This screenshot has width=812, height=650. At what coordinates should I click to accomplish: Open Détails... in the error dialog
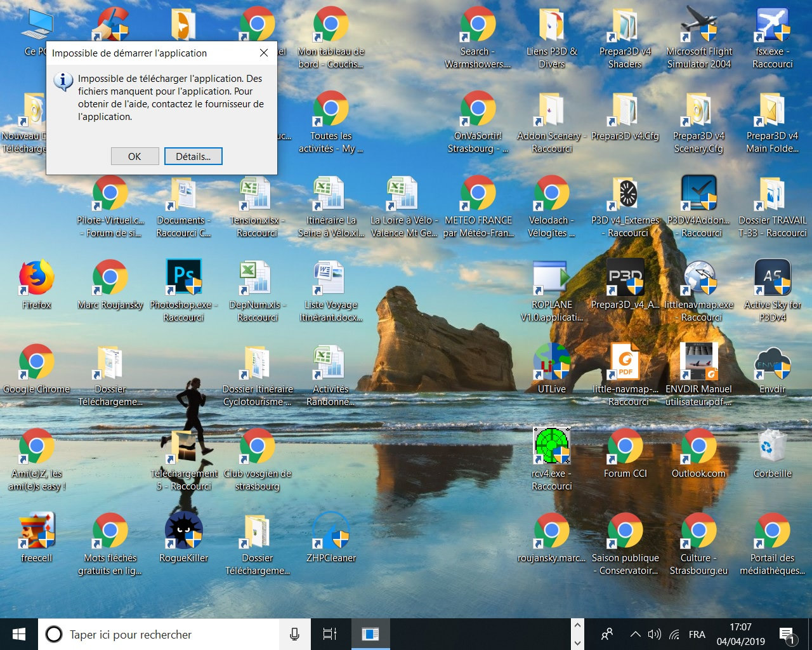pos(193,156)
